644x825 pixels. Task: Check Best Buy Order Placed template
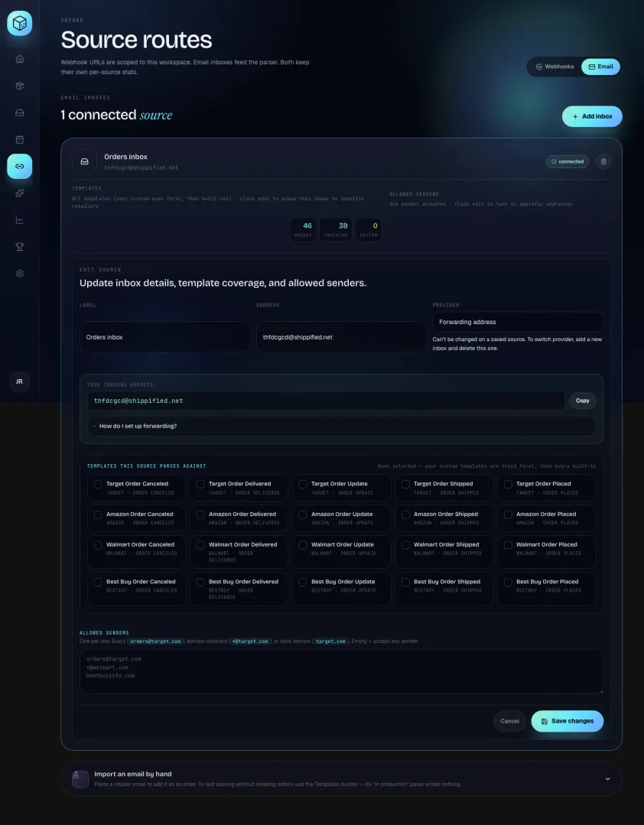pyautogui.click(x=509, y=582)
